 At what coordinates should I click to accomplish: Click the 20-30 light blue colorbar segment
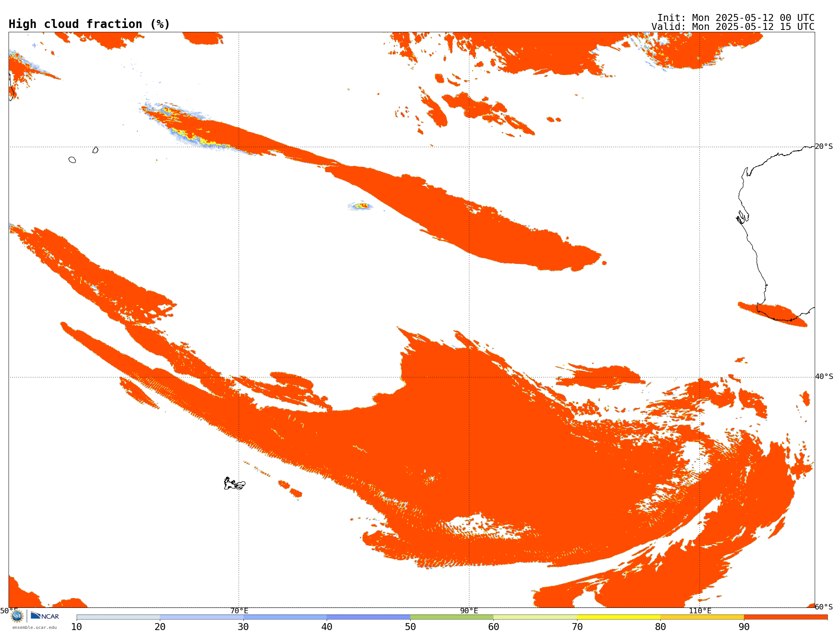[201, 617]
